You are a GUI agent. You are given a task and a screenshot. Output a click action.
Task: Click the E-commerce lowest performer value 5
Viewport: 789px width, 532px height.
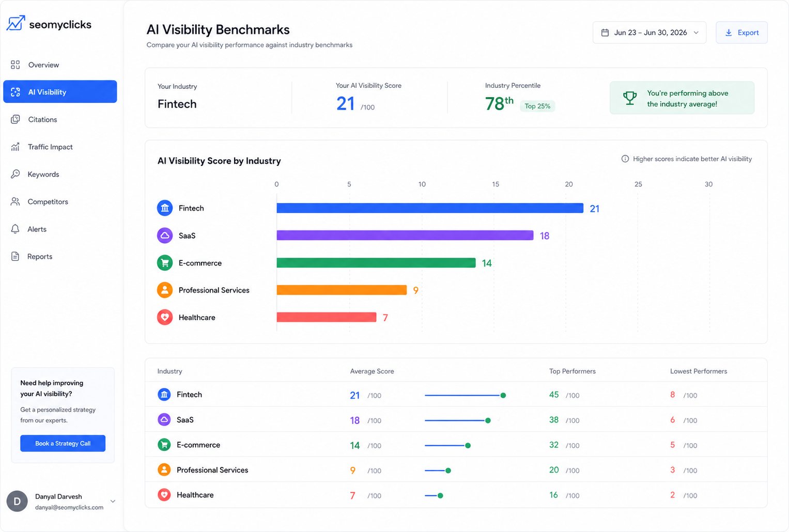673,445
